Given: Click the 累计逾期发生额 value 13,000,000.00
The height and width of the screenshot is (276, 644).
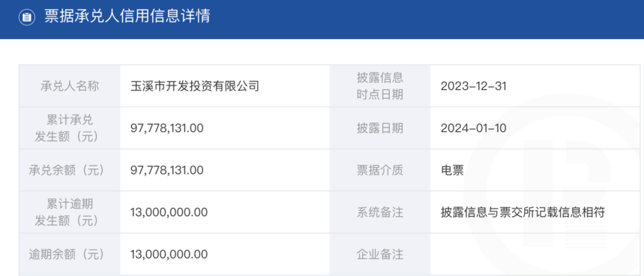Looking at the screenshot, I should pos(169,212).
